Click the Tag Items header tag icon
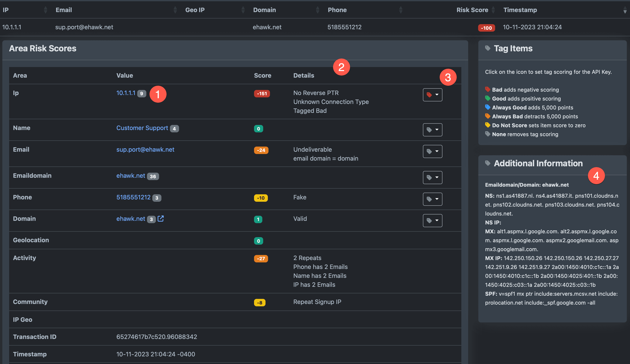630x364 pixels. click(487, 48)
